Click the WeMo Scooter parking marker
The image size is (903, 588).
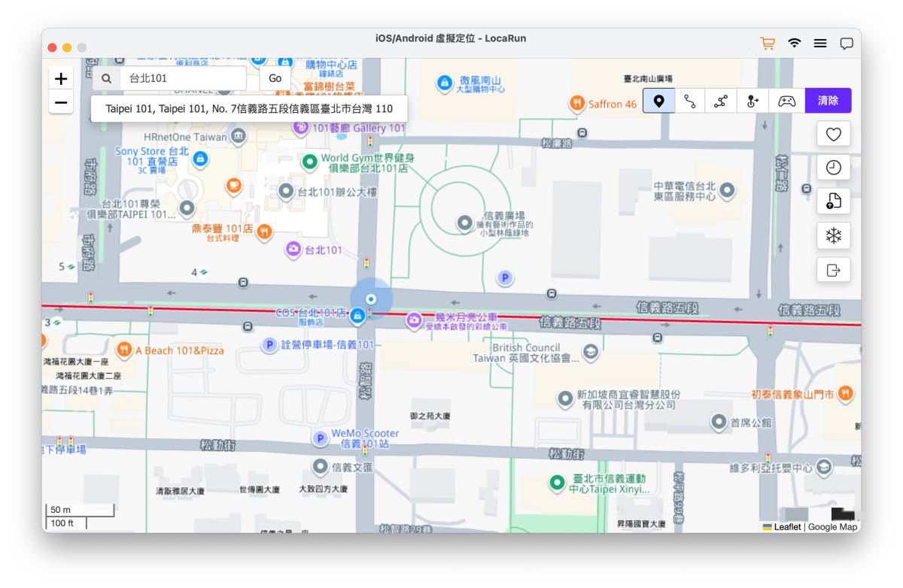[321, 438]
